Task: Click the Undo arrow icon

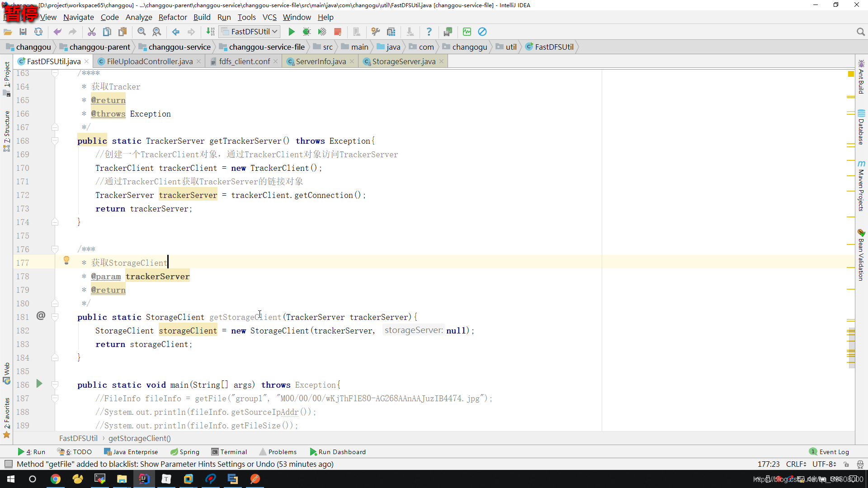Action: point(57,32)
